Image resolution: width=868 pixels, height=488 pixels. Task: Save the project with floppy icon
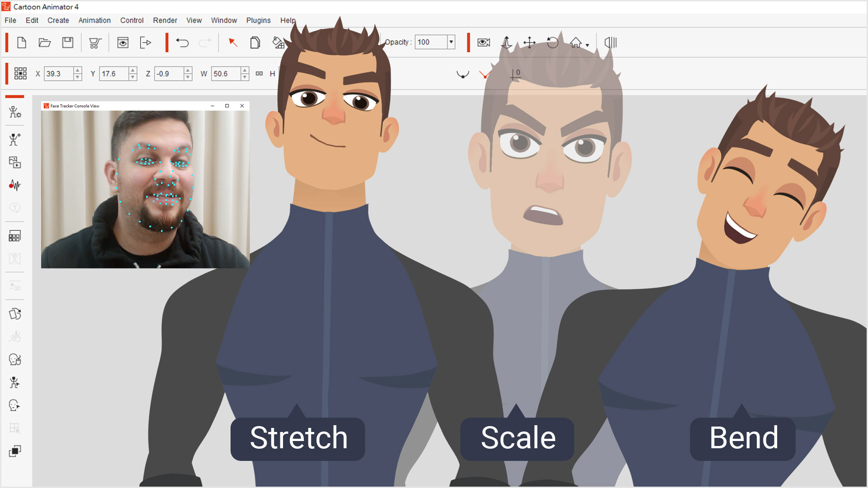tap(68, 42)
